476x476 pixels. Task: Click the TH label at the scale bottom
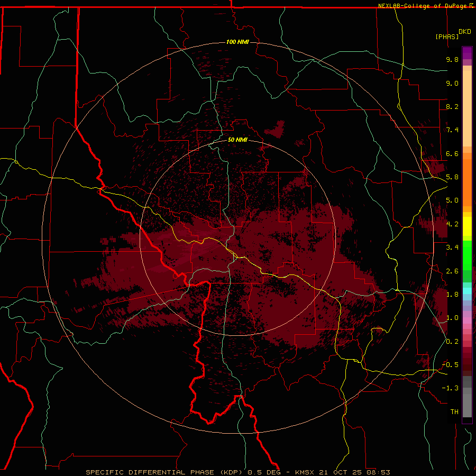click(454, 412)
